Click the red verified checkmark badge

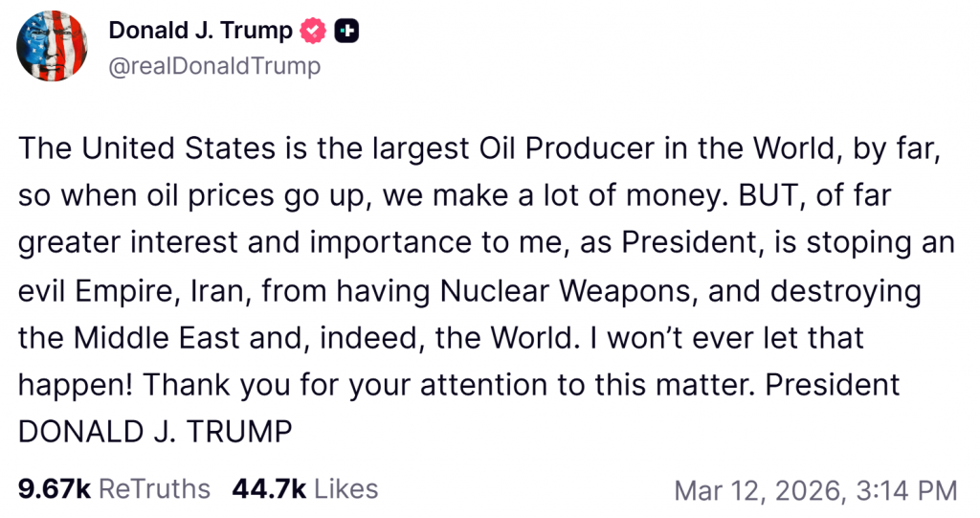(x=313, y=31)
